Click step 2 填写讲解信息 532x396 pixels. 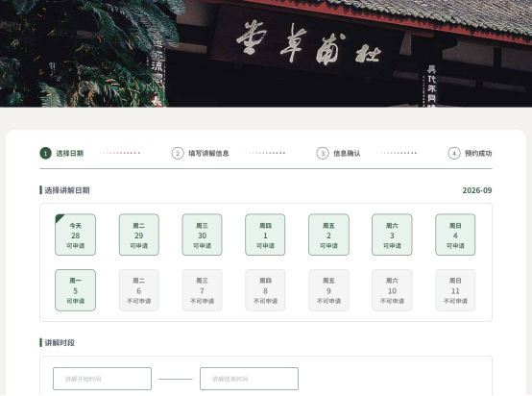tap(200, 153)
